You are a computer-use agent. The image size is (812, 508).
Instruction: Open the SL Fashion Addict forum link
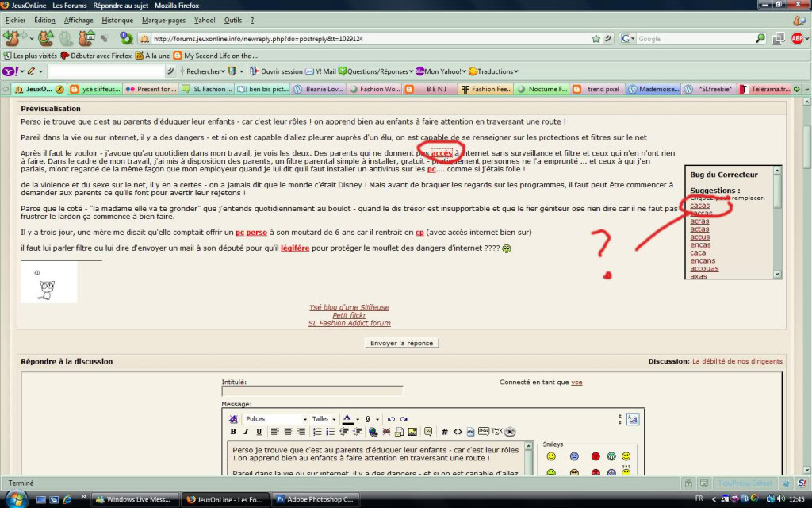coord(350,323)
